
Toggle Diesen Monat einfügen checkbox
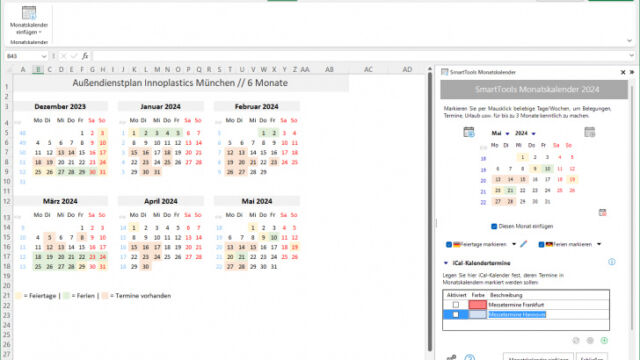[494, 226]
